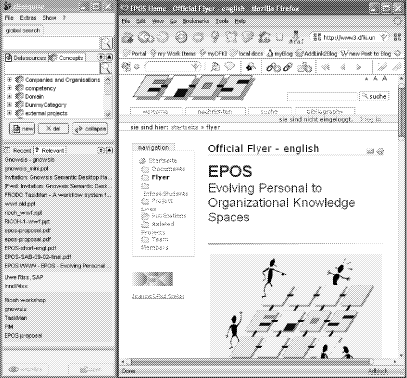Click the concept filter magnifier icon
This screenshot has height=378, width=407.
(x=106, y=68)
